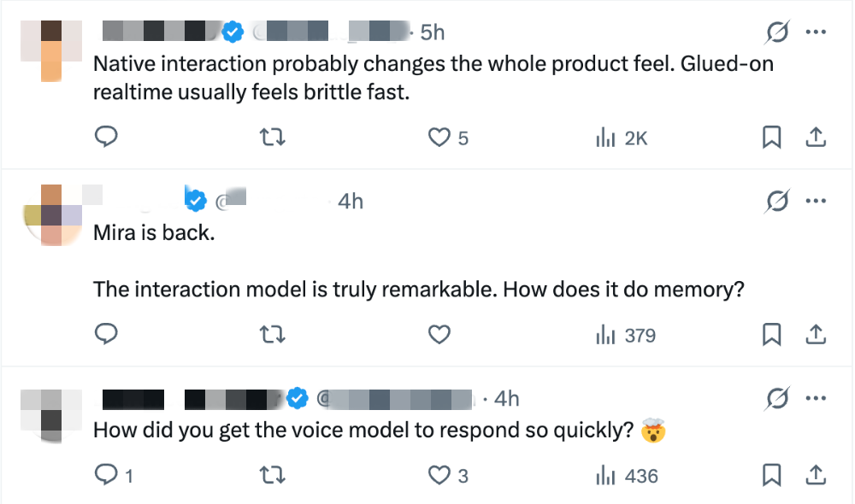Open the 4h timestamp of 'Mira is back' tweet
Viewport: 855px width, 504px height.
pos(350,201)
